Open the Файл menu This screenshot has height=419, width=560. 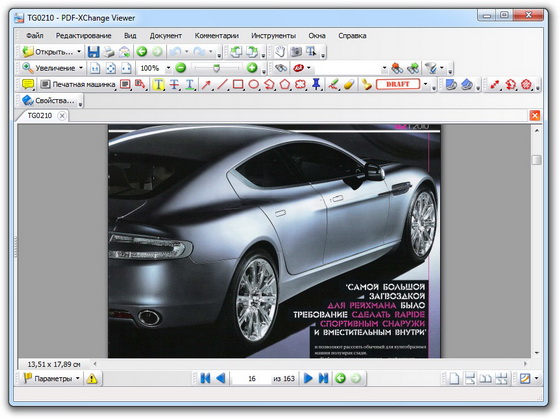(x=35, y=36)
